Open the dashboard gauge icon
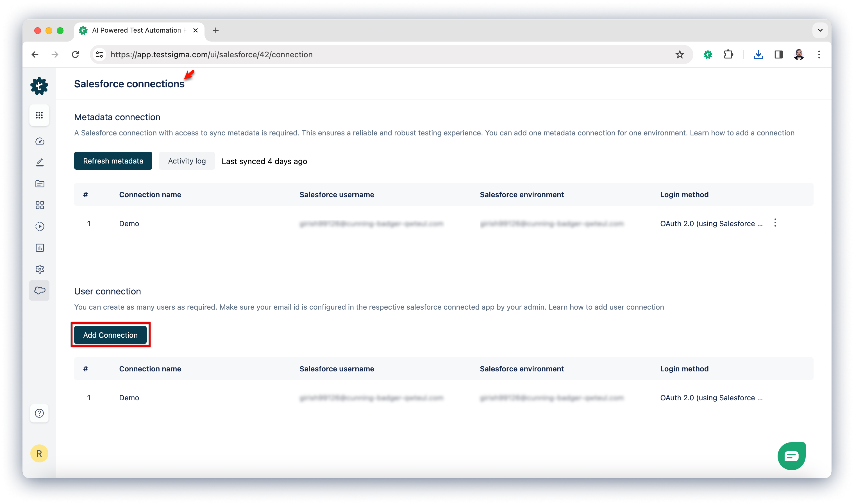Image resolution: width=854 pixels, height=504 pixels. coord(40,141)
